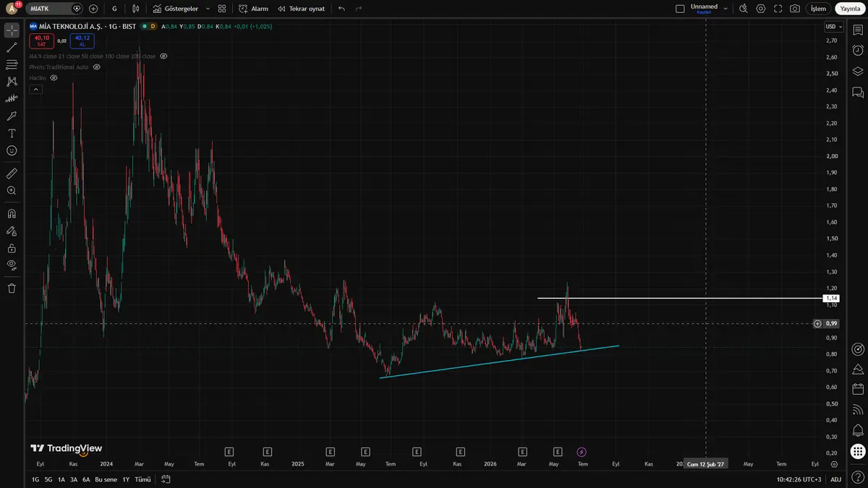Take a chart snapshot with camera icon
Image resolution: width=868 pixels, height=488 pixels.
(x=795, y=9)
